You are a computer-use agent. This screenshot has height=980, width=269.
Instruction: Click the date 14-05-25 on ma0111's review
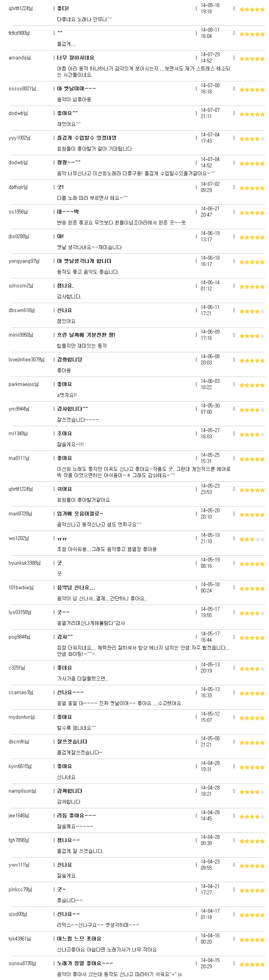[x=210, y=455]
